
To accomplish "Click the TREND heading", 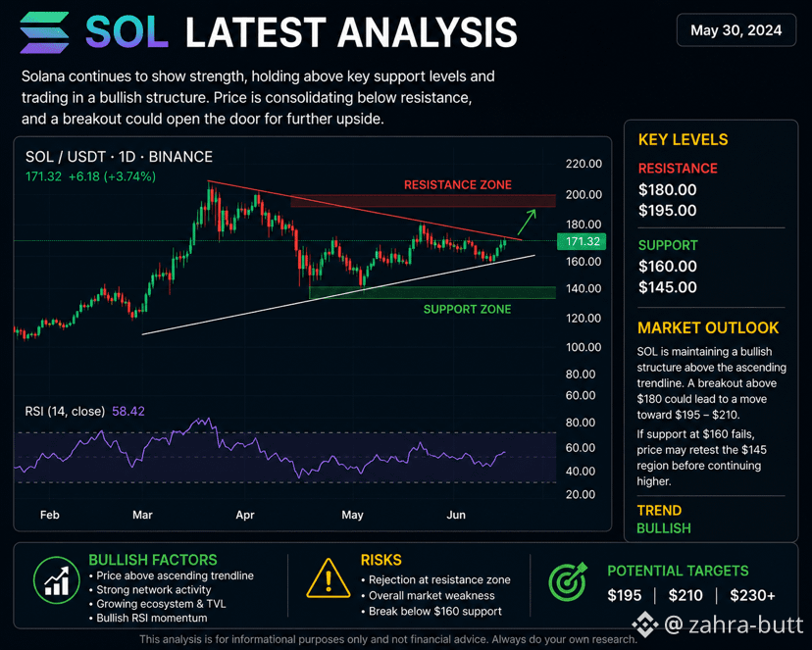I will tap(659, 511).
